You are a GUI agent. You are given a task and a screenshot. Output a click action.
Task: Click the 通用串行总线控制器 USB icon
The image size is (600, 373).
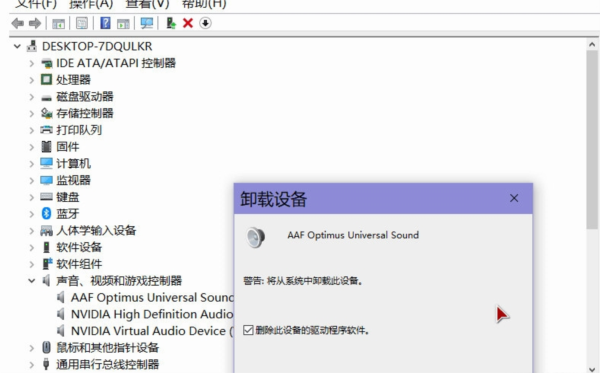[x=46, y=364]
